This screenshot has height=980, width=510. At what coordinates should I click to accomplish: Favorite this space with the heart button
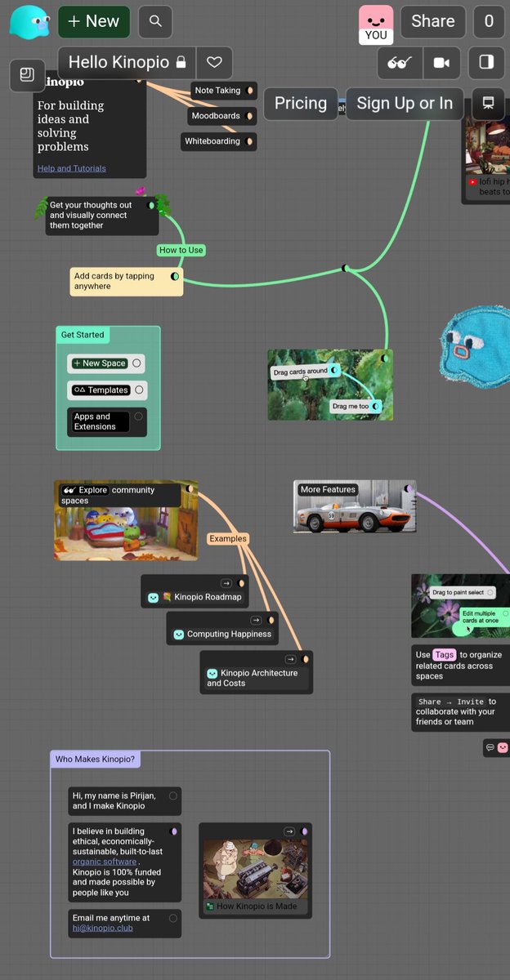pos(214,62)
